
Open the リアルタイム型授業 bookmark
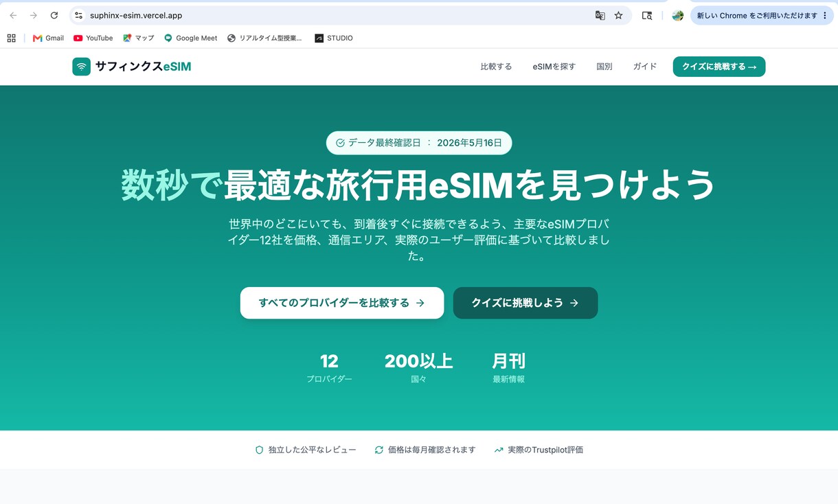tap(264, 38)
